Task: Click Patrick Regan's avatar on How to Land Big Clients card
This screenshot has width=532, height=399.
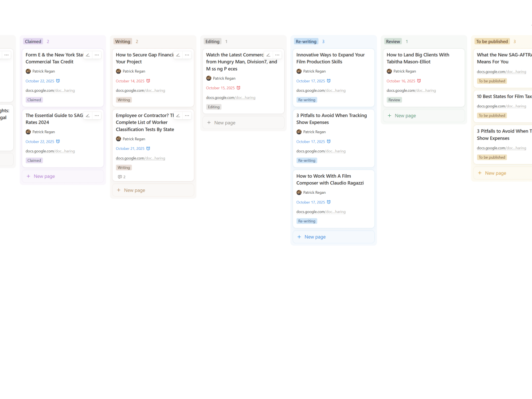Action: 389,71
